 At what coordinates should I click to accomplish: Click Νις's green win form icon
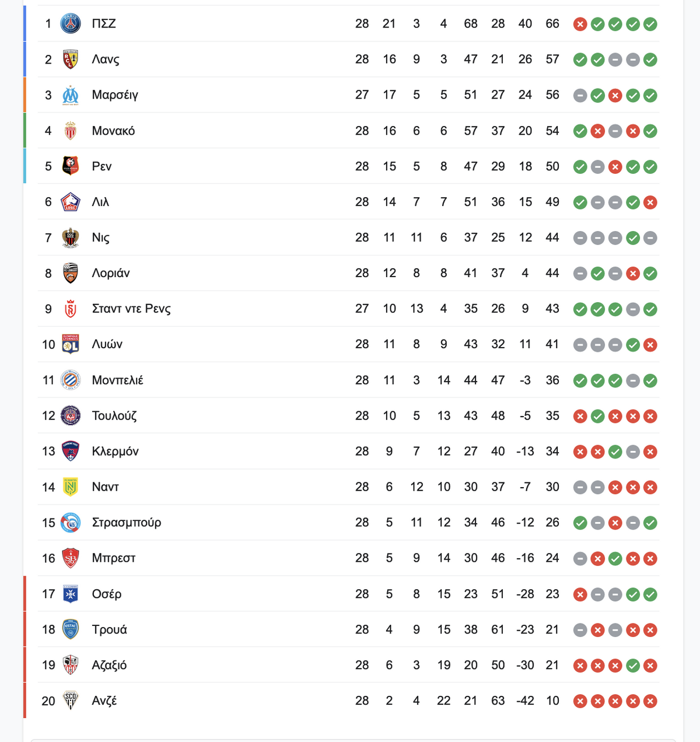[633, 238]
